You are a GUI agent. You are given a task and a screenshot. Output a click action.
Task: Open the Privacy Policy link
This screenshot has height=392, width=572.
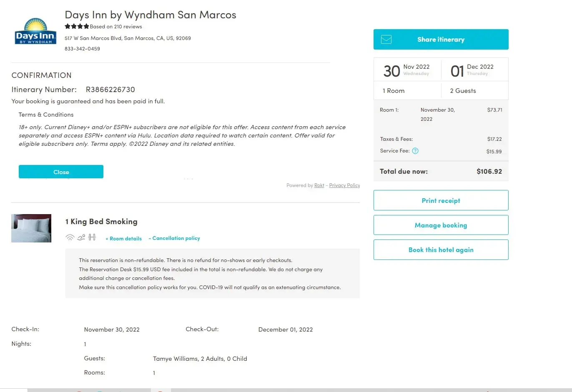click(x=344, y=185)
